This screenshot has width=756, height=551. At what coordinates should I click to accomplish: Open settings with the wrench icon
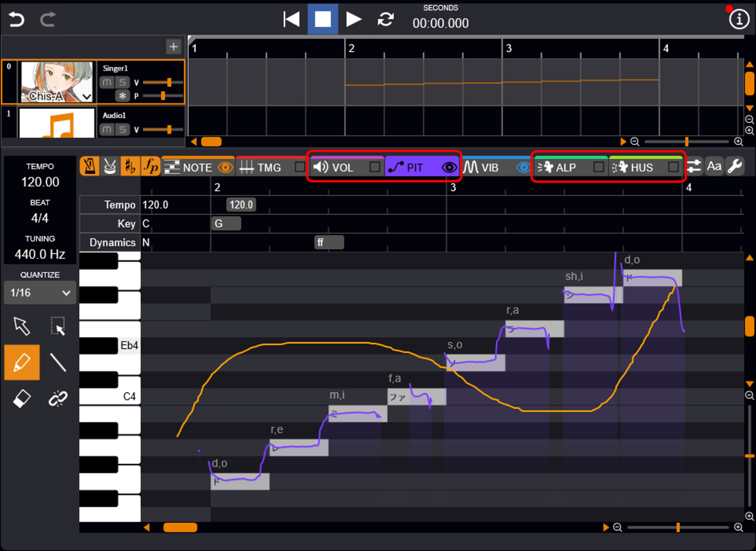[735, 167]
